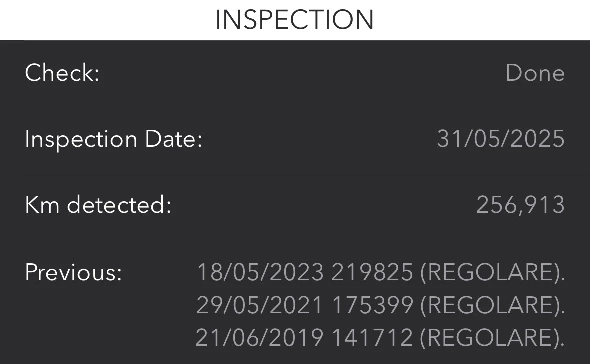Select the 175399 previous mileage
Viewport: 590px width, 364px height.
point(373,305)
